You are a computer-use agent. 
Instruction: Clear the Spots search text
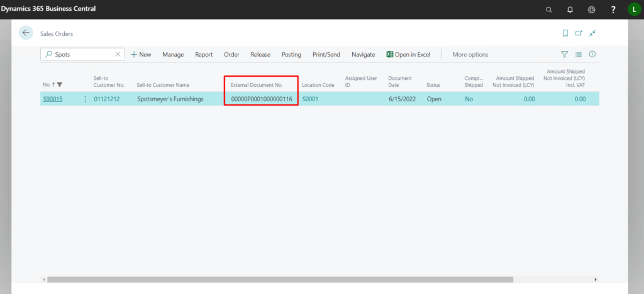click(x=118, y=54)
